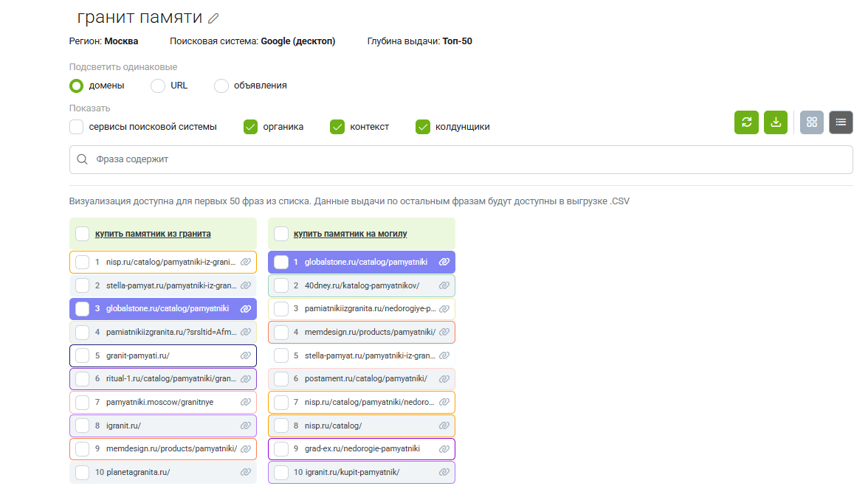868x486 pixels.
Task: Click link icon on planetagranita.ru row
Action: tap(246, 472)
